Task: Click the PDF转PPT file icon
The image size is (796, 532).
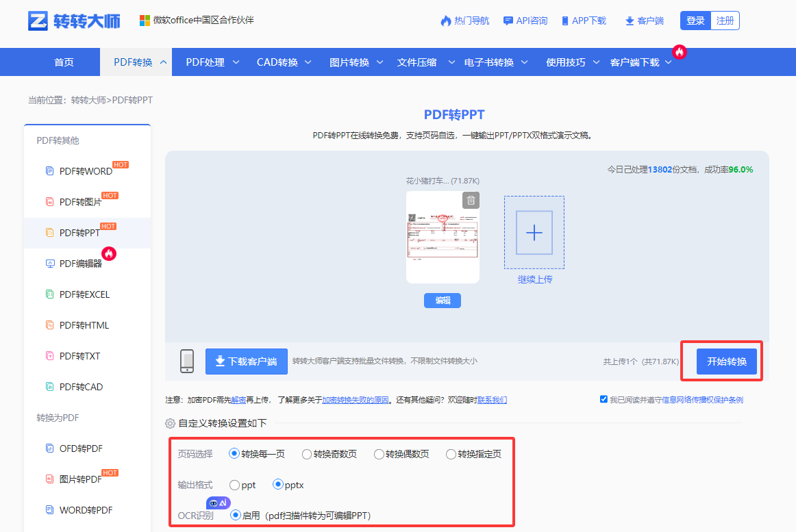Action: tap(50, 233)
